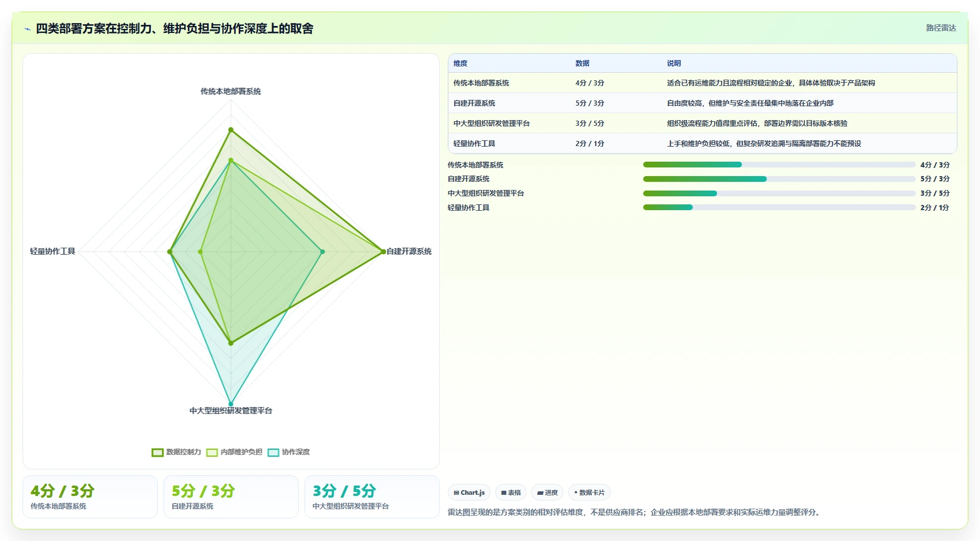Open the 3分 / 5分 中大型组织研发管理平台 card
This screenshot has width=980, height=541.
tap(372, 497)
